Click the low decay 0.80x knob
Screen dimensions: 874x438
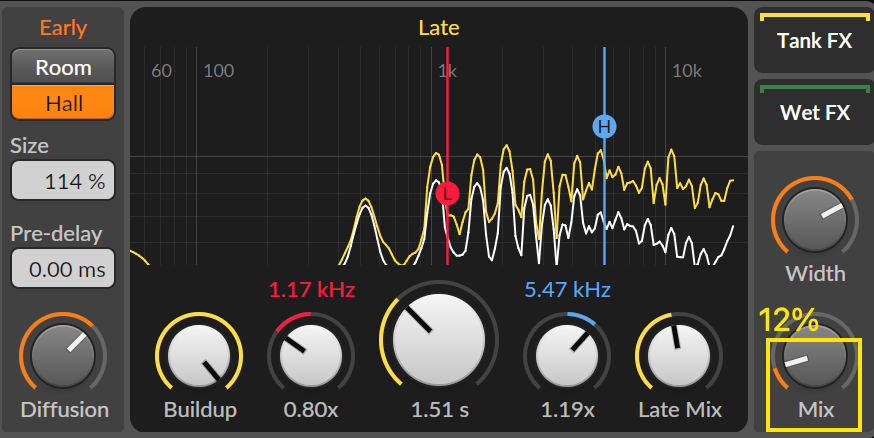(310, 356)
